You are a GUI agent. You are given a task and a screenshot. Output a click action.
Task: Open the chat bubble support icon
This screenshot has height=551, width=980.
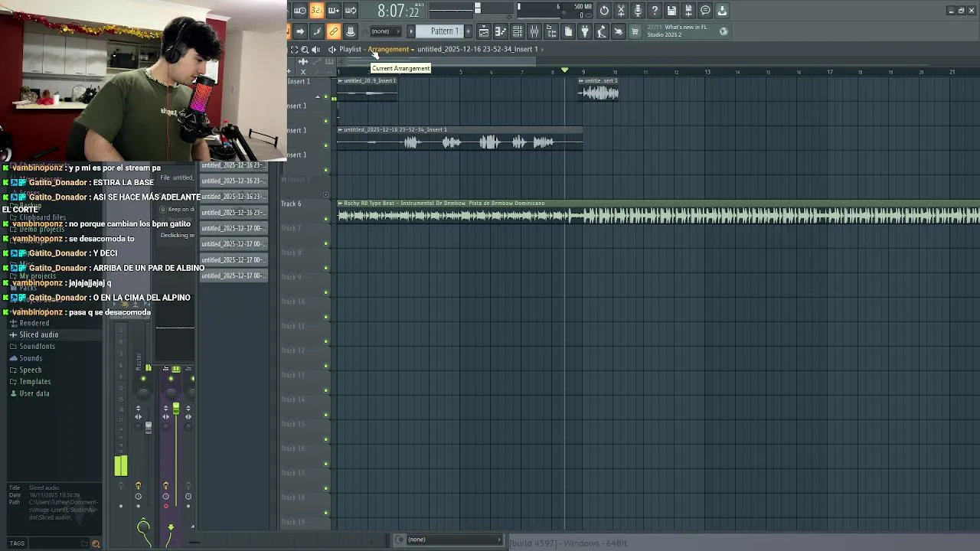[705, 11]
